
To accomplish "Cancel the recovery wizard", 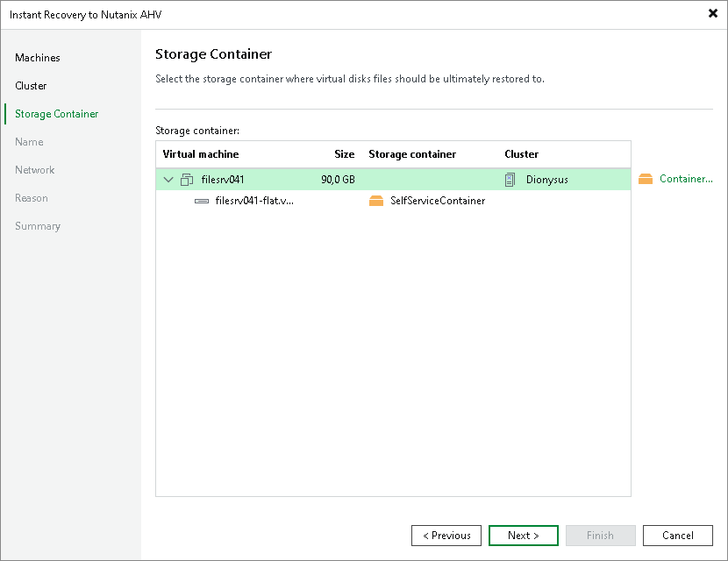I will pos(678,536).
